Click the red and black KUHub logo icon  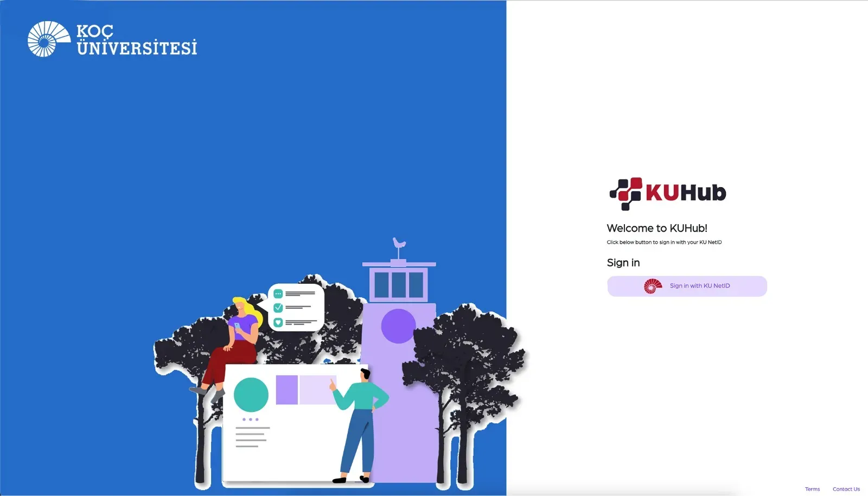coord(626,193)
